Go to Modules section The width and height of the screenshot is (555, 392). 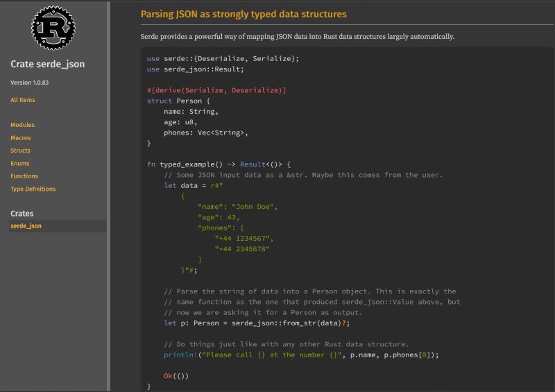(x=22, y=125)
